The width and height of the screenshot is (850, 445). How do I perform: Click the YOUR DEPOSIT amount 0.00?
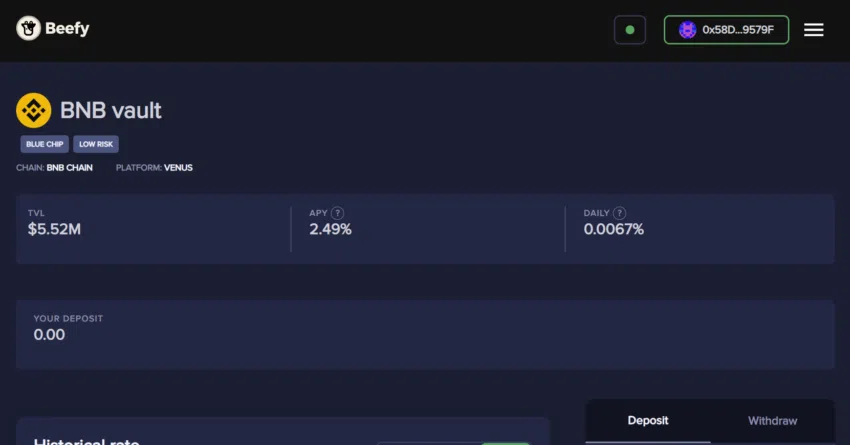point(49,334)
